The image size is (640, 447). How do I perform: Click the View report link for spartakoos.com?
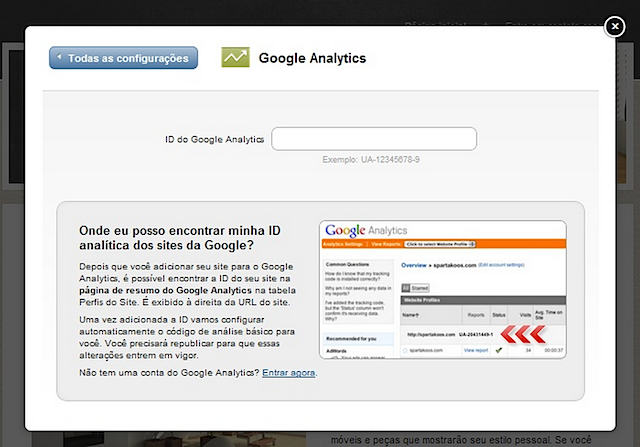tap(474, 350)
